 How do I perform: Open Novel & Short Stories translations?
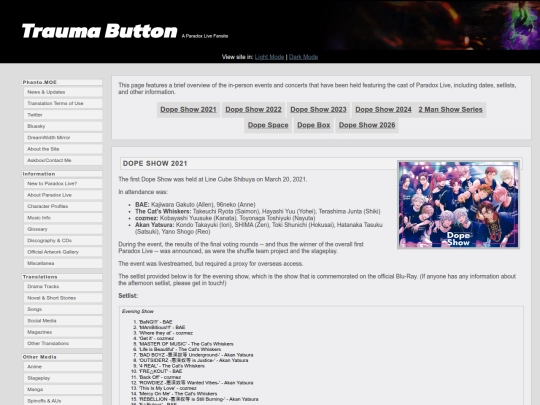click(x=63, y=298)
